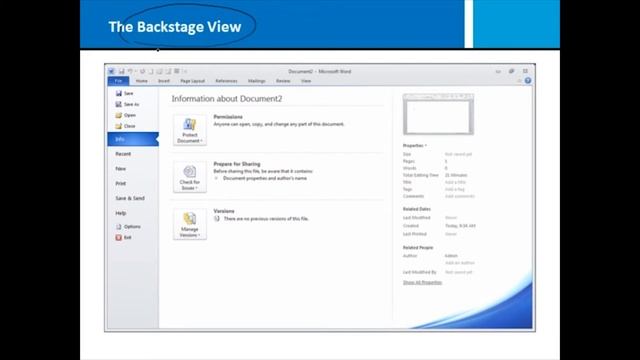Select Help in the Backstage sidebar
The height and width of the screenshot is (360, 640).
point(120,213)
